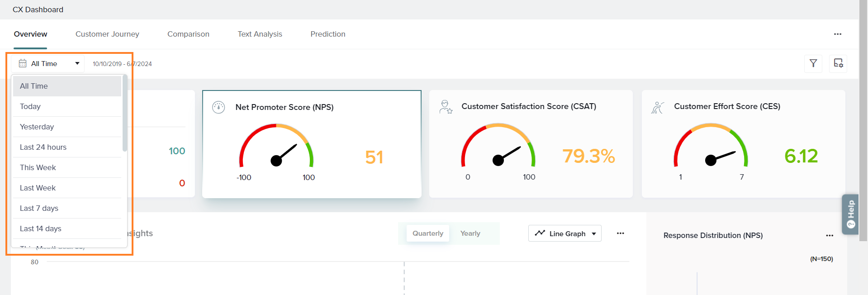The height and width of the screenshot is (295, 868).
Task: Click the CSAT person-star icon
Action: pyautogui.click(x=446, y=107)
